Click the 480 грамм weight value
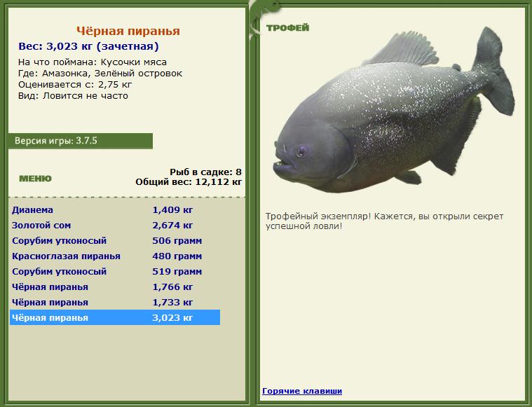This screenshot has height=407, width=532. pos(177,256)
